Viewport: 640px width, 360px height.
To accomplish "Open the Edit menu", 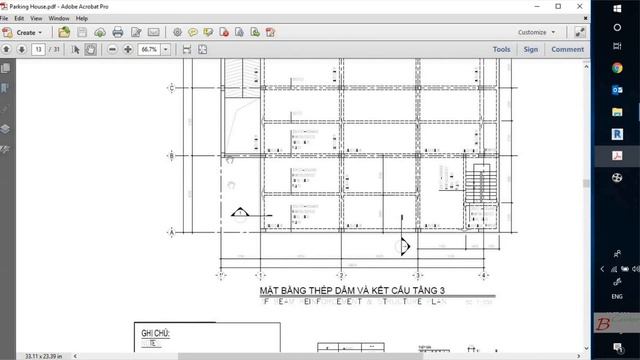I will pos(19,18).
